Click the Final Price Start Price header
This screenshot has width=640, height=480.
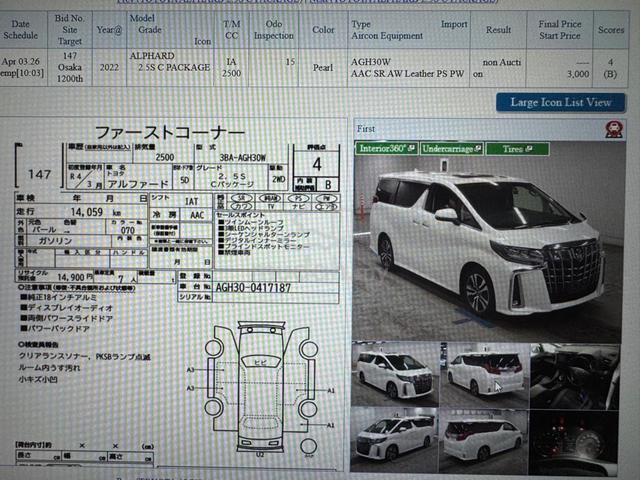pyautogui.click(x=560, y=30)
